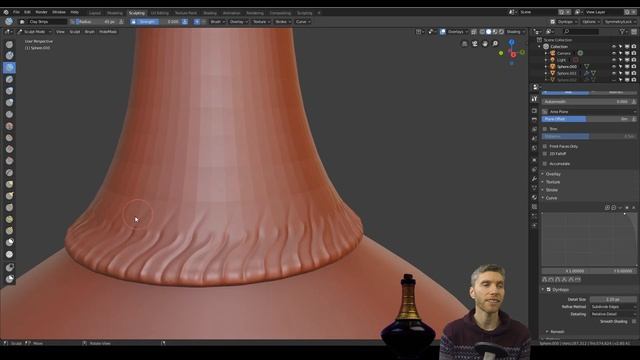This screenshot has width=640, height=360.
Task: Expand the Texture panel in properties
Action: (x=553, y=182)
